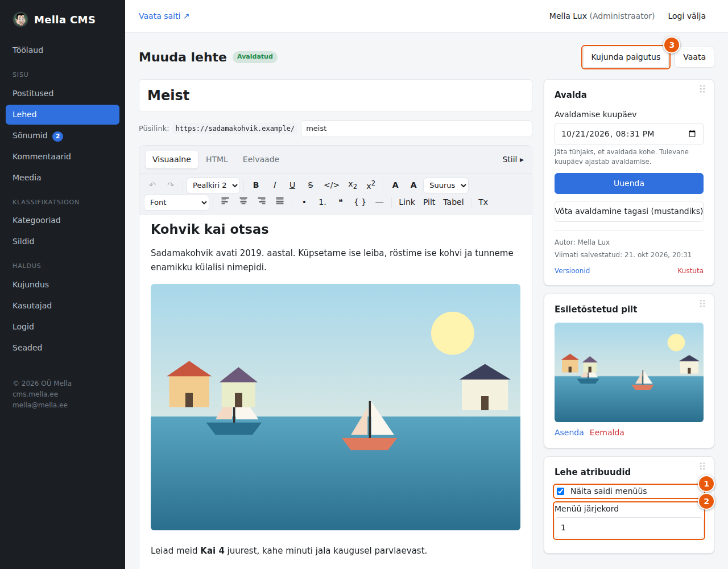Click the undo arrow in the editor toolbar
Viewport: 728px width, 569px height.
coord(152,185)
